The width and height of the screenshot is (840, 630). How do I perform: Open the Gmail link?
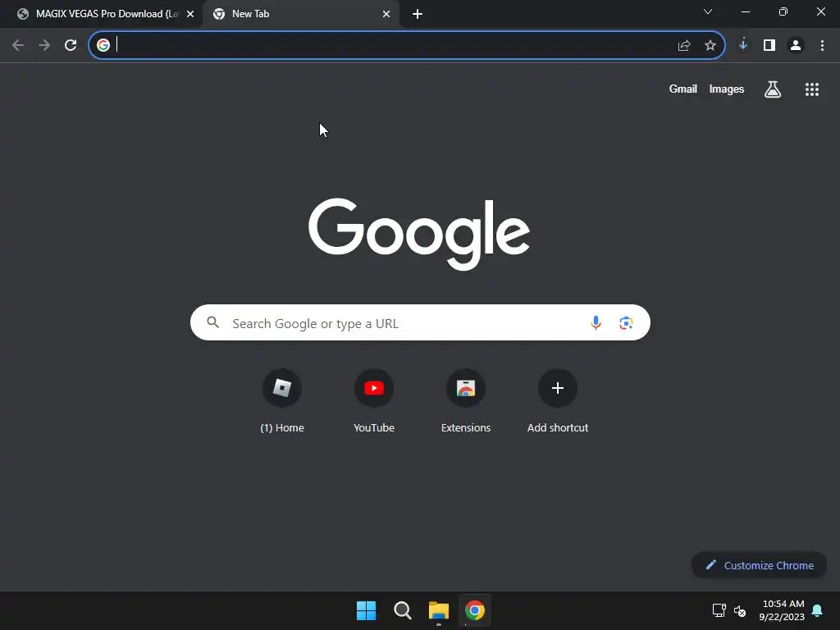pyautogui.click(x=683, y=89)
